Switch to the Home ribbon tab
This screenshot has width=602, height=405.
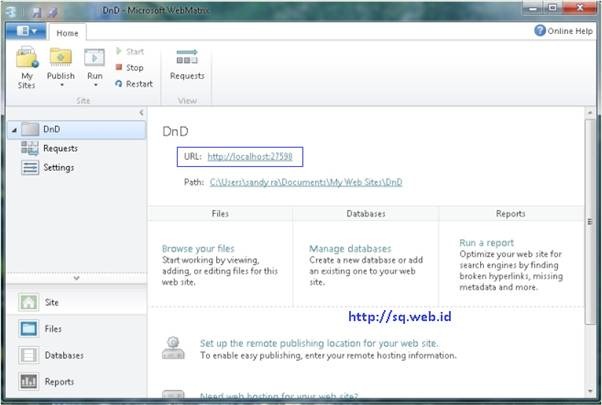[x=67, y=33]
